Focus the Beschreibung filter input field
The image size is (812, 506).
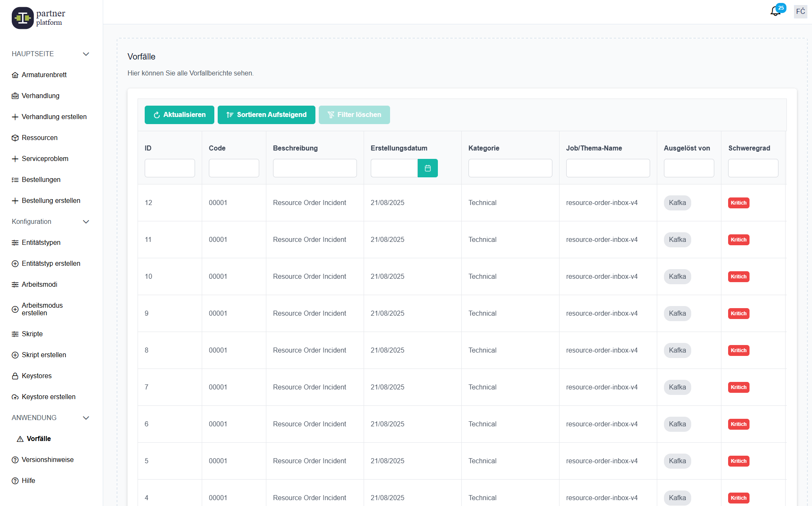(315, 168)
